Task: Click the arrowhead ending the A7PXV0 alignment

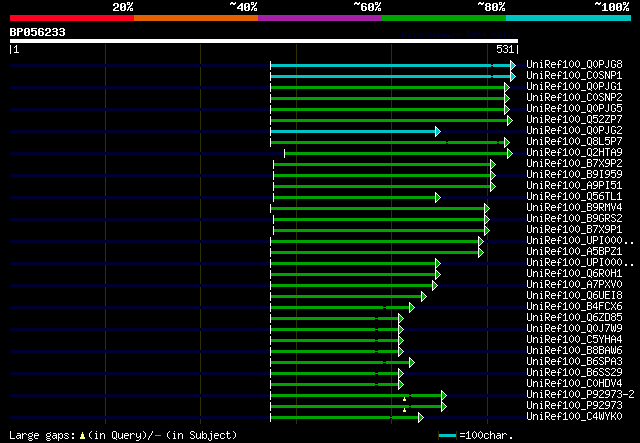Action: 435,286
